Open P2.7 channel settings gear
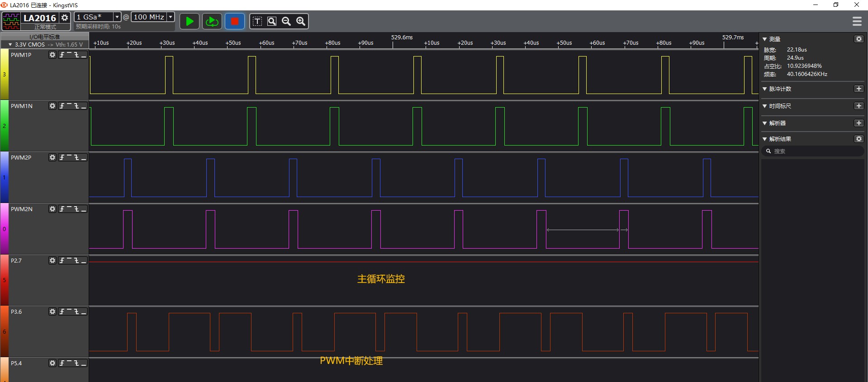The height and width of the screenshot is (382, 868). pos(52,260)
